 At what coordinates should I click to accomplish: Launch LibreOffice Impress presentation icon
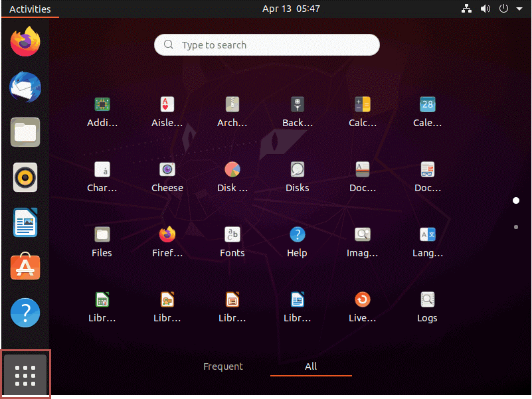(232, 307)
